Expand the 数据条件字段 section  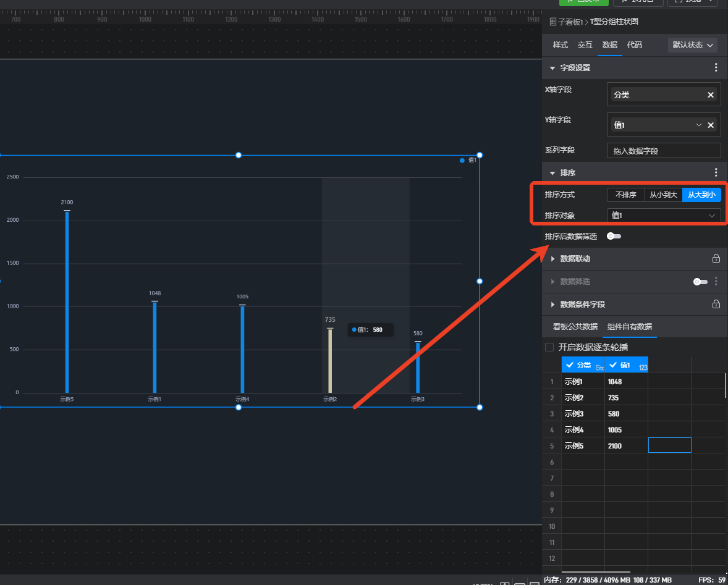tap(552, 305)
